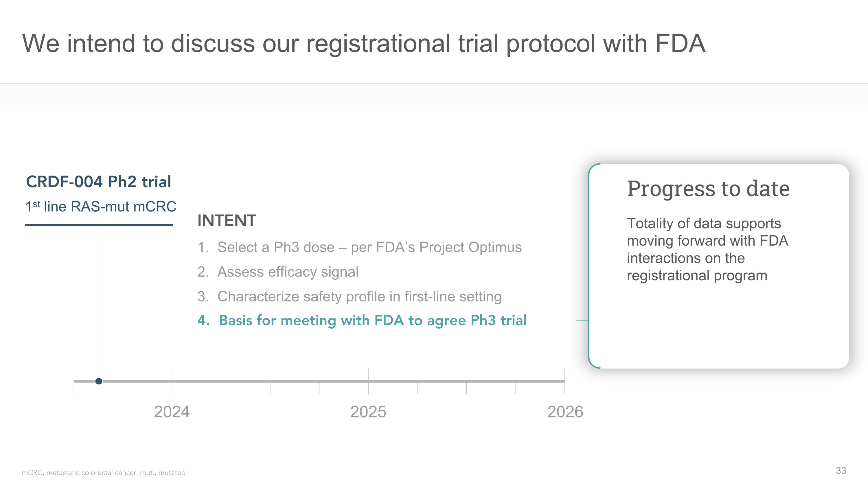868x488 pixels.
Task: Select the 2026 year label
Action: tap(565, 412)
